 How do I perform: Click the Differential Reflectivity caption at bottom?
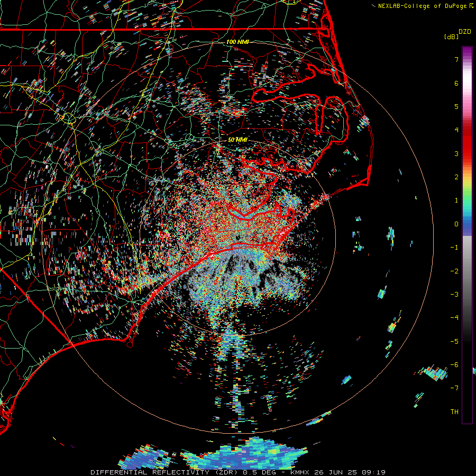pyautogui.click(x=238, y=472)
